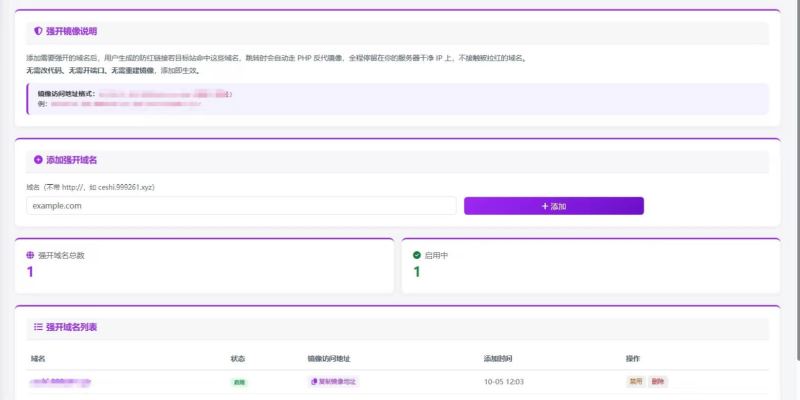Viewport: 800px width, 400px height.
Task: Click the 操作 column header
Action: pos(633,359)
